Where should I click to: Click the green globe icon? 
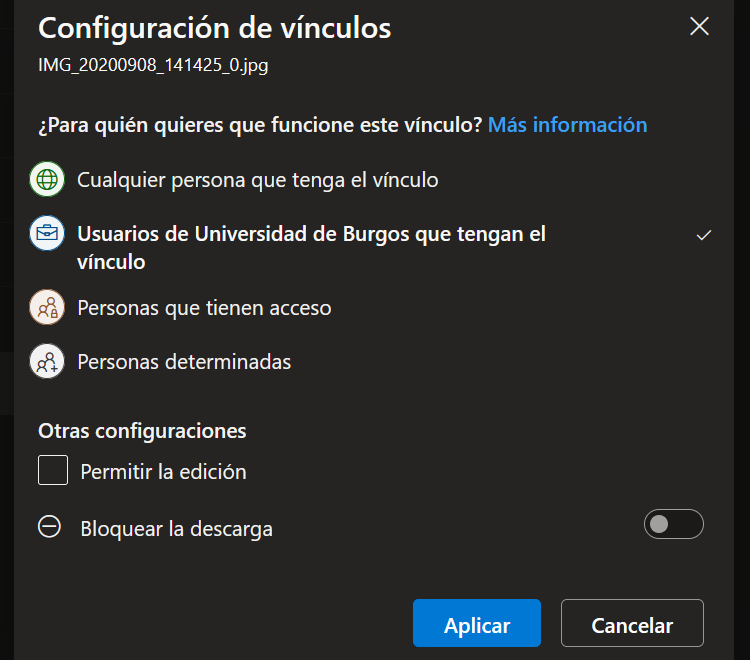(47, 179)
